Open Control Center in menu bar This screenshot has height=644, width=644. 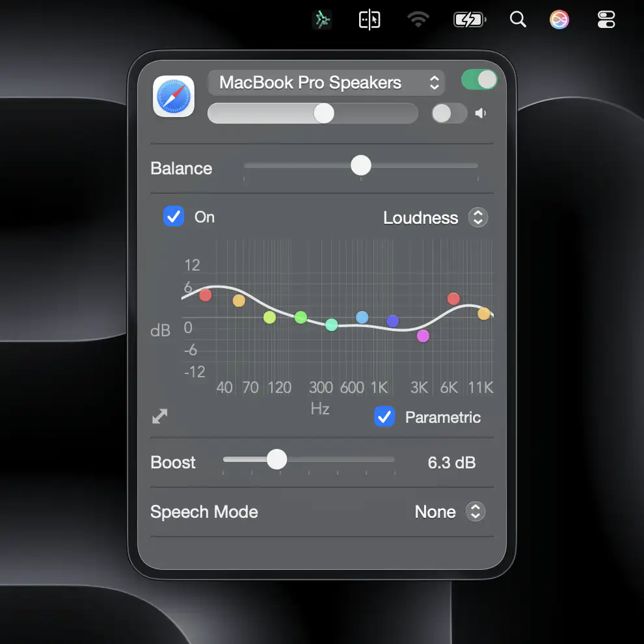(606, 20)
